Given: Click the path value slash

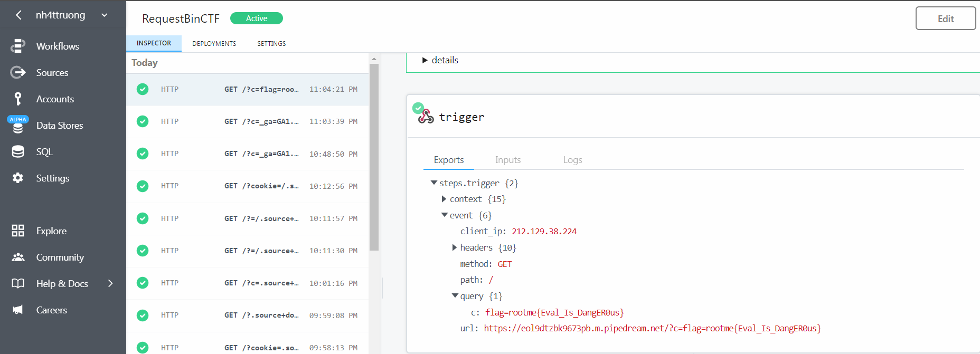Looking at the screenshot, I should click(x=491, y=280).
